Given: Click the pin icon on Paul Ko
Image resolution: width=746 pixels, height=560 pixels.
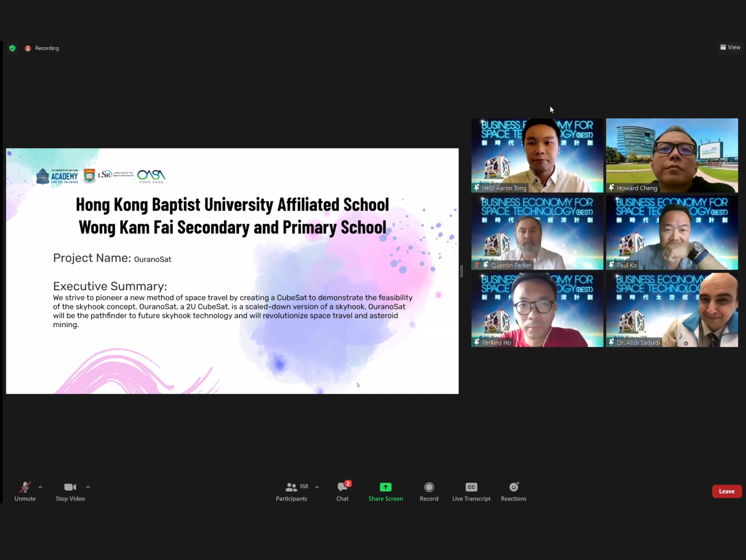Looking at the screenshot, I should pos(612,265).
